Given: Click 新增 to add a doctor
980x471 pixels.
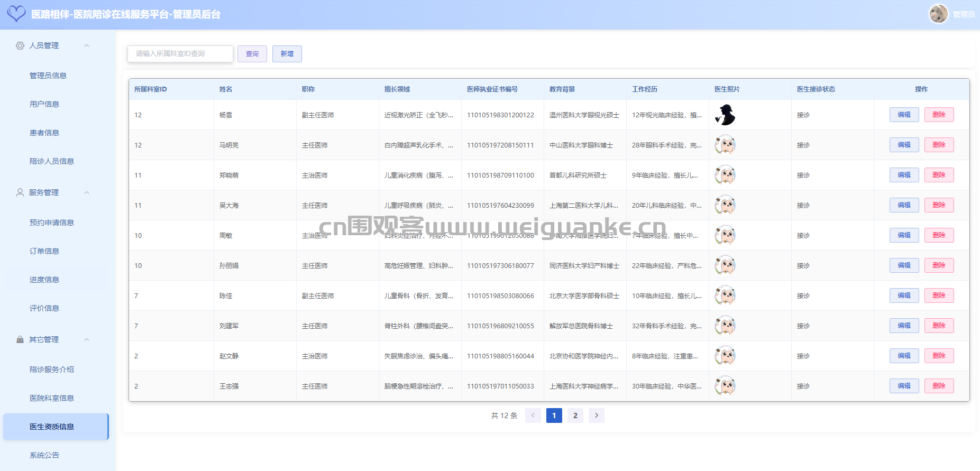Looking at the screenshot, I should (x=287, y=54).
